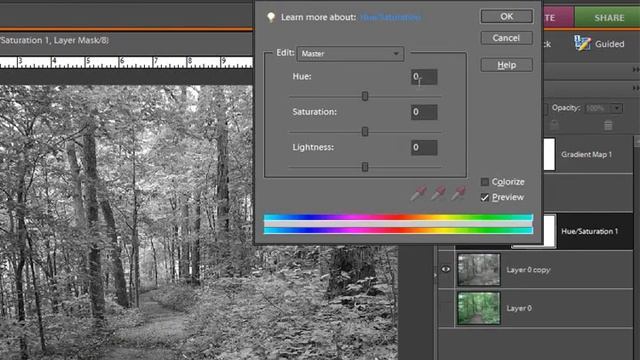Open the layer Opacity dropdown arrow
640x360 pixels.
click(x=617, y=108)
